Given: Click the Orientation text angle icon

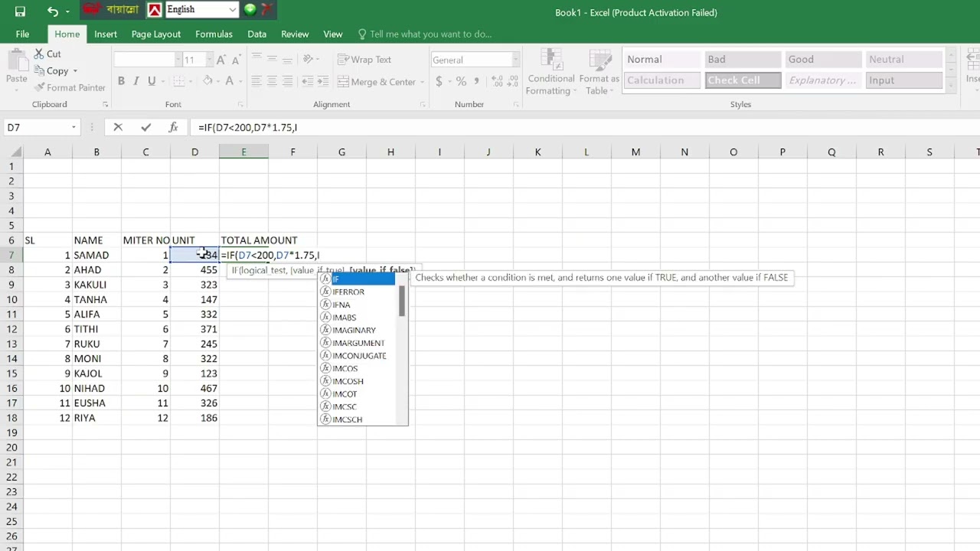Looking at the screenshot, I should tap(308, 59).
